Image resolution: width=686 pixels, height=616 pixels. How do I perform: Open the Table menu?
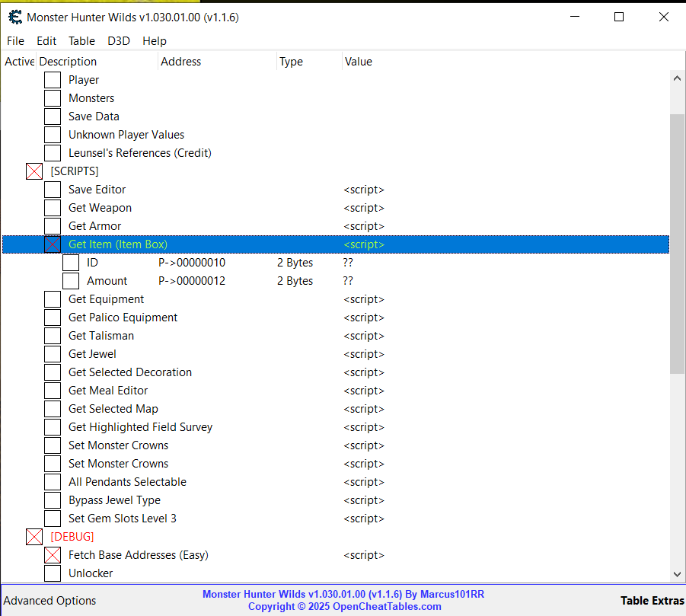click(81, 40)
